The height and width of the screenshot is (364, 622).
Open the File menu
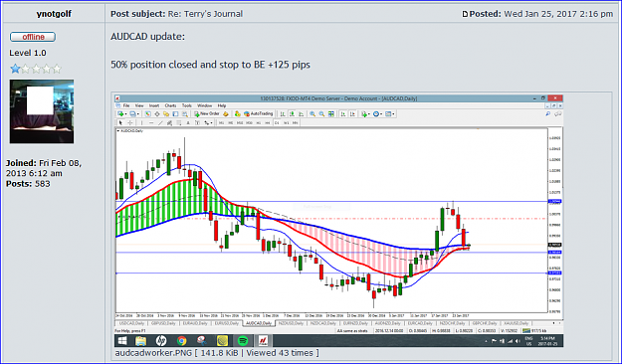(x=126, y=105)
